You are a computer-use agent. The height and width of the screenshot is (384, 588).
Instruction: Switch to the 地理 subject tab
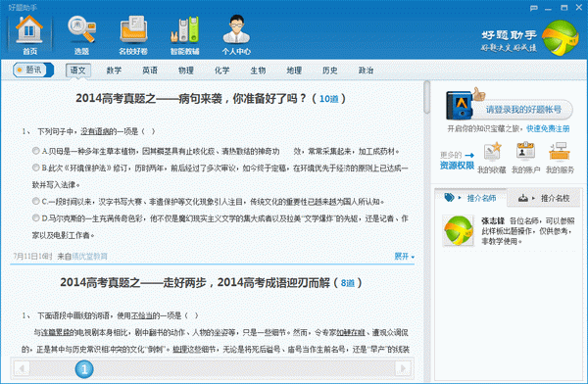(x=294, y=71)
